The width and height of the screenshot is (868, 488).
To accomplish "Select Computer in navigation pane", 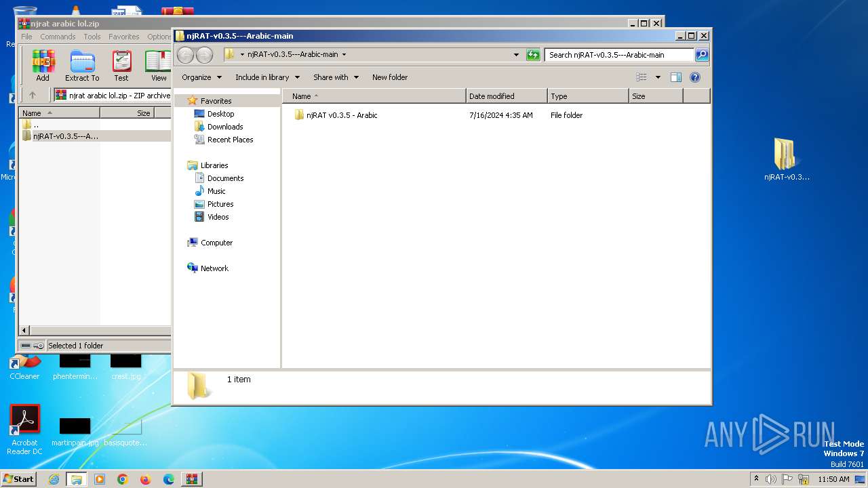I will tap(216, 243).
